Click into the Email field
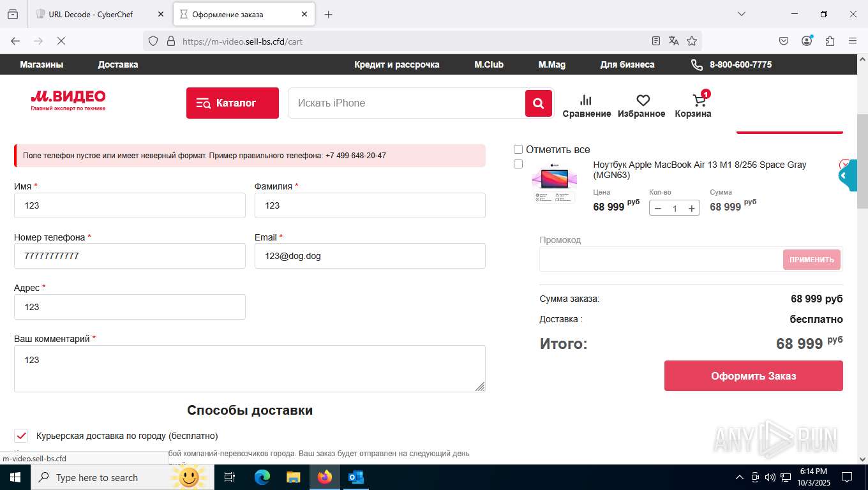Image resolution: width=868 pixels, height=490 pixels. [370, 256]
